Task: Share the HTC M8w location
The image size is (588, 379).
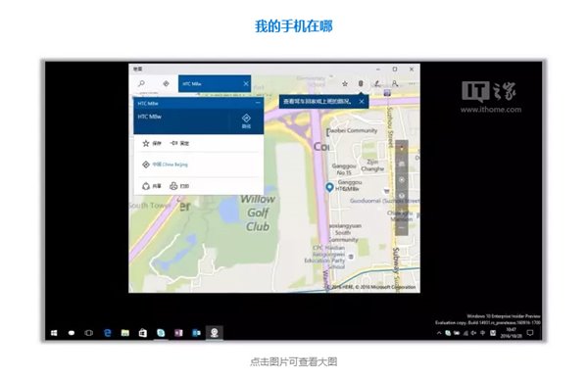Action: (x=152, y=186)
